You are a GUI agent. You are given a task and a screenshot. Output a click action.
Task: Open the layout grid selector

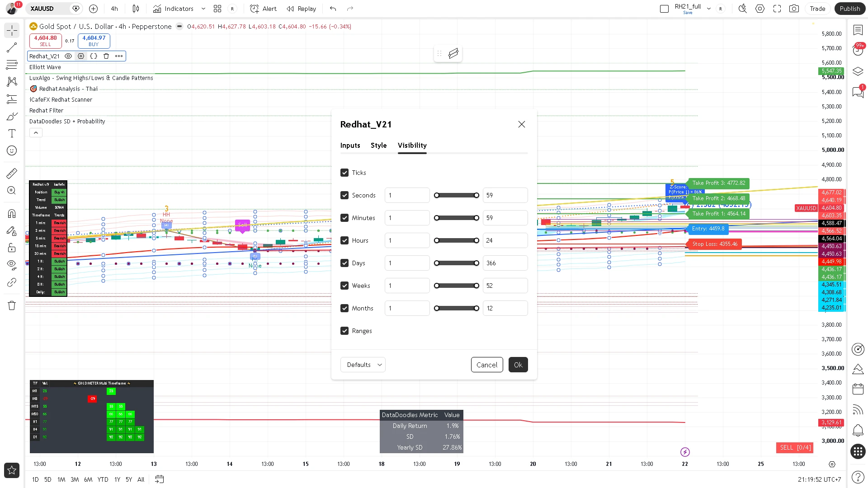click(217, 9)
